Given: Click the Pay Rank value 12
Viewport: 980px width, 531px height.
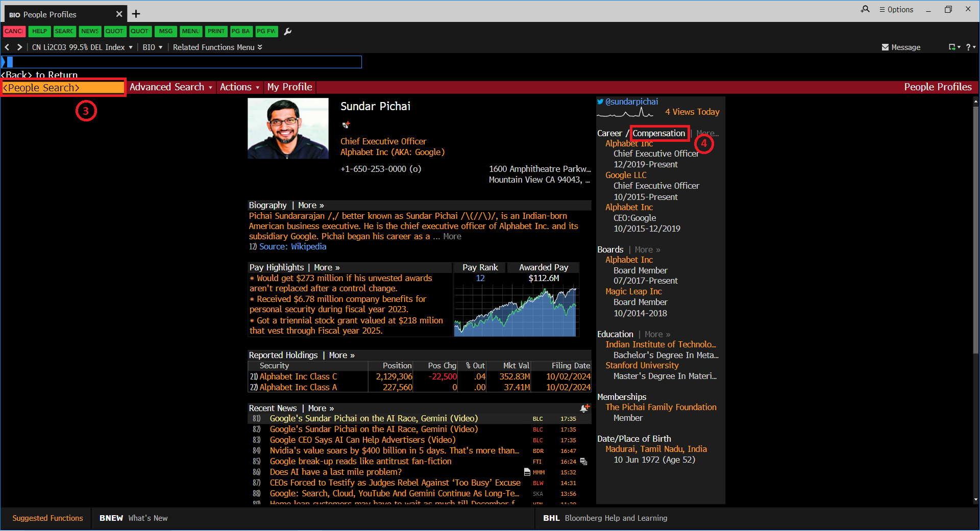Looking at the screenshot, I should coord(480,278).
